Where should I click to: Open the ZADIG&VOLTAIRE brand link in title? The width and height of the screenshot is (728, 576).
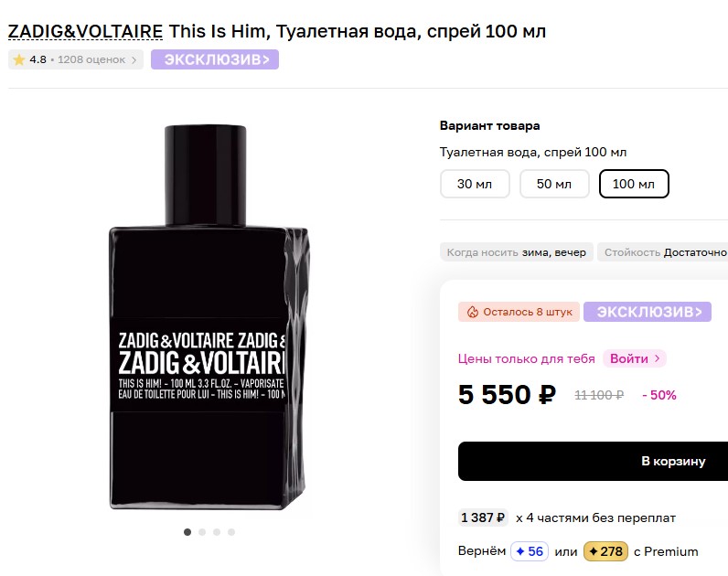[85, 32]
